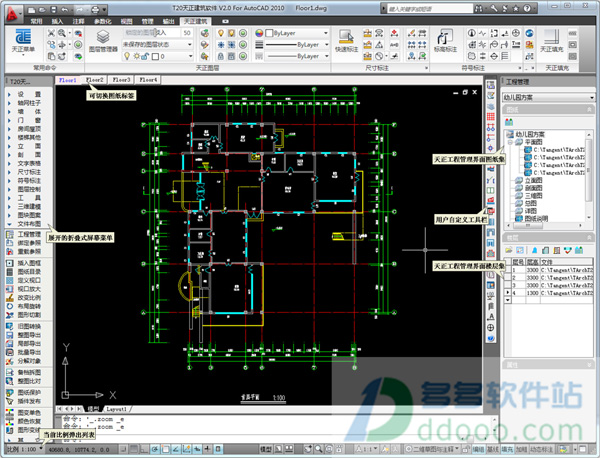Toggle the 编组 status bar button
The width and height of the screenshot is (600, 458).
point(478,449)
